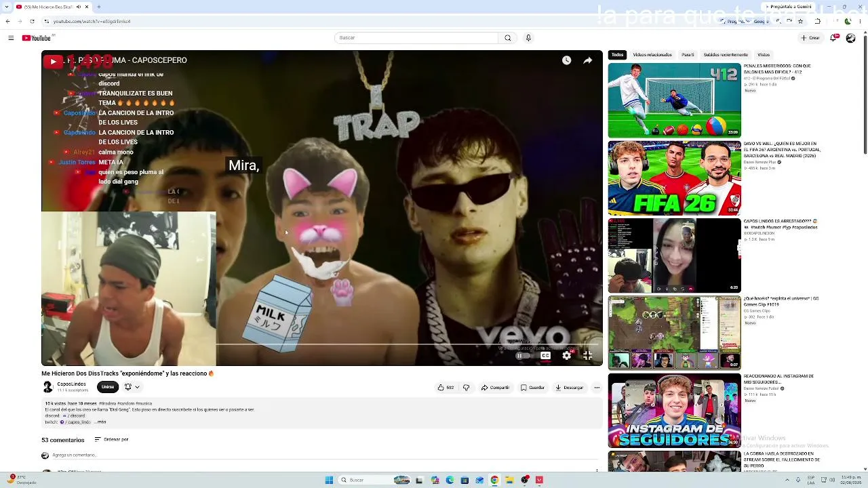Click the YouTube search input field

416,38
